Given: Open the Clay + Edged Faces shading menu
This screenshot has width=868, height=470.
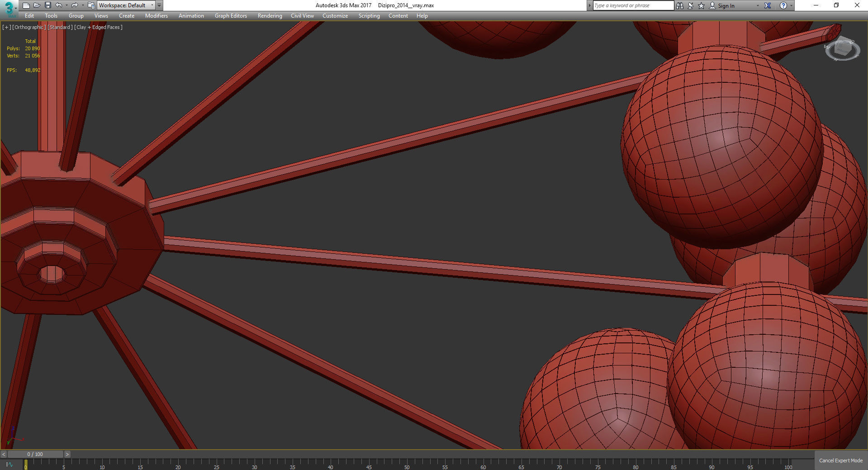Looking at the screenshot, I should [x=98, y=27].
